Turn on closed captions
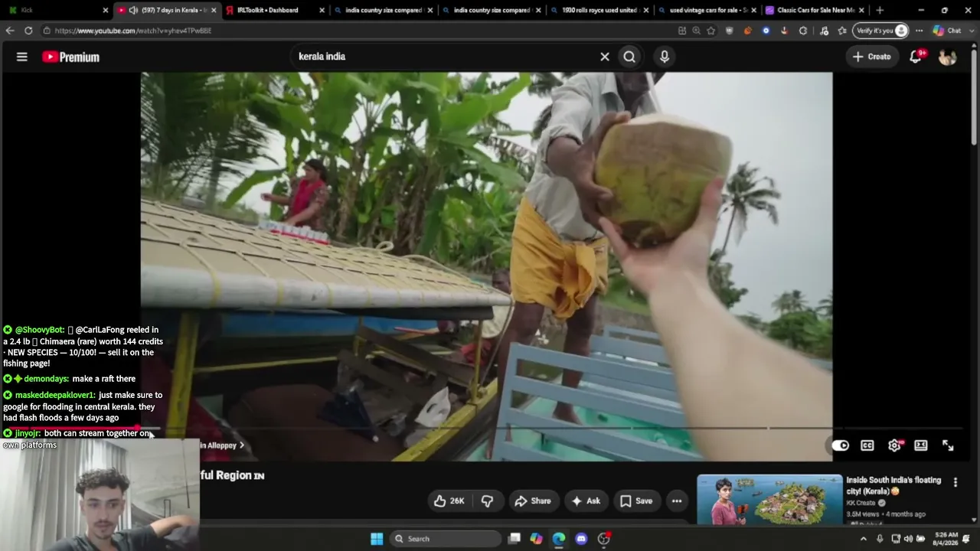 click(x=867, y=445)
